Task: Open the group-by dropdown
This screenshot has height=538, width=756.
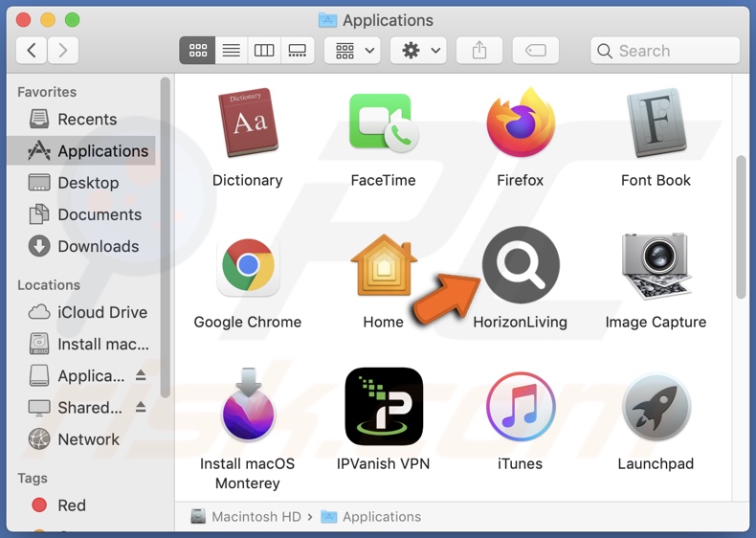Action: click(352, 50)
